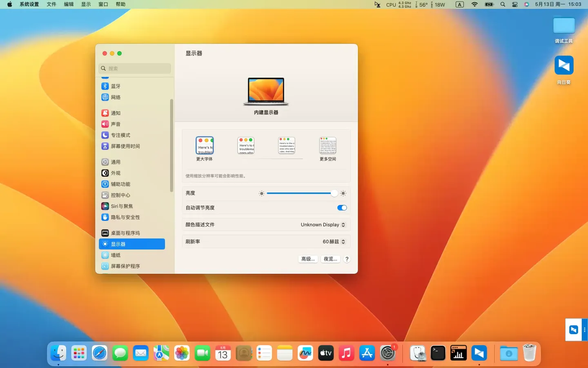Screen dimensions: 588x368
Task: Adjust the 亮度 brightness slider
Action: tap(302, 193)
